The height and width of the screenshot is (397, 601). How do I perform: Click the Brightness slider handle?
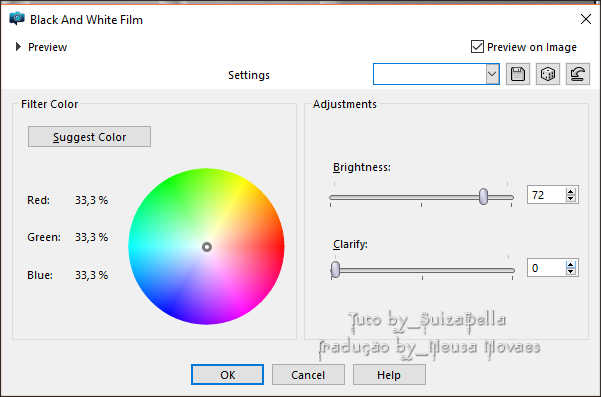[x=484, y=197]
